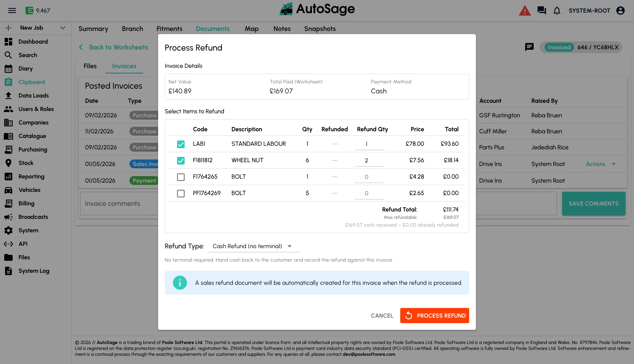Open the user account avatar icon
Viewport: 634px width, 364px height.
(x=621, y=11)
